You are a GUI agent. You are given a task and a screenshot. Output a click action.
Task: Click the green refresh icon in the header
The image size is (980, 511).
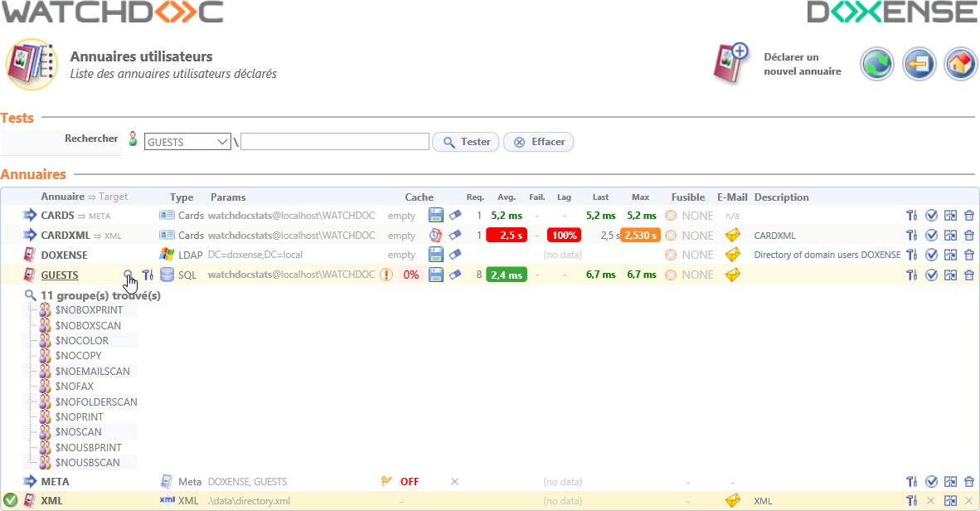(x=877, y=64)
